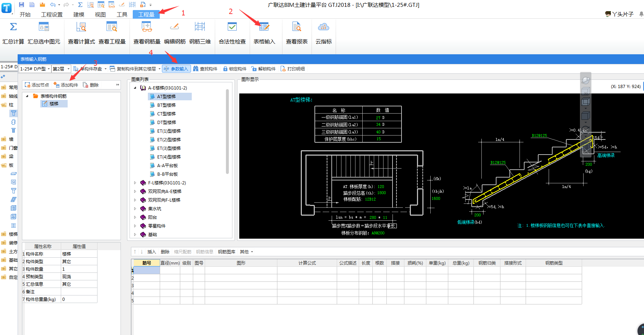Click the 查看计算式 ribbon icon

pyautogui.click(x=81, y=27)
